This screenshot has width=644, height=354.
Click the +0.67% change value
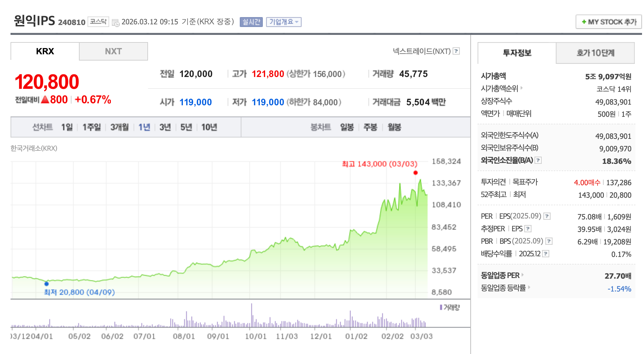[93, 99]
